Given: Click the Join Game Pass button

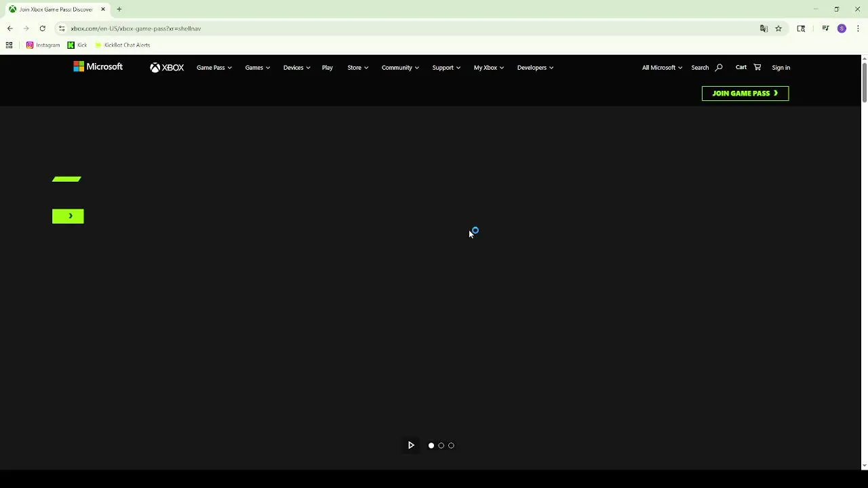Looking at the screenshot, I should pyautogui.click(x=745, y=94).
